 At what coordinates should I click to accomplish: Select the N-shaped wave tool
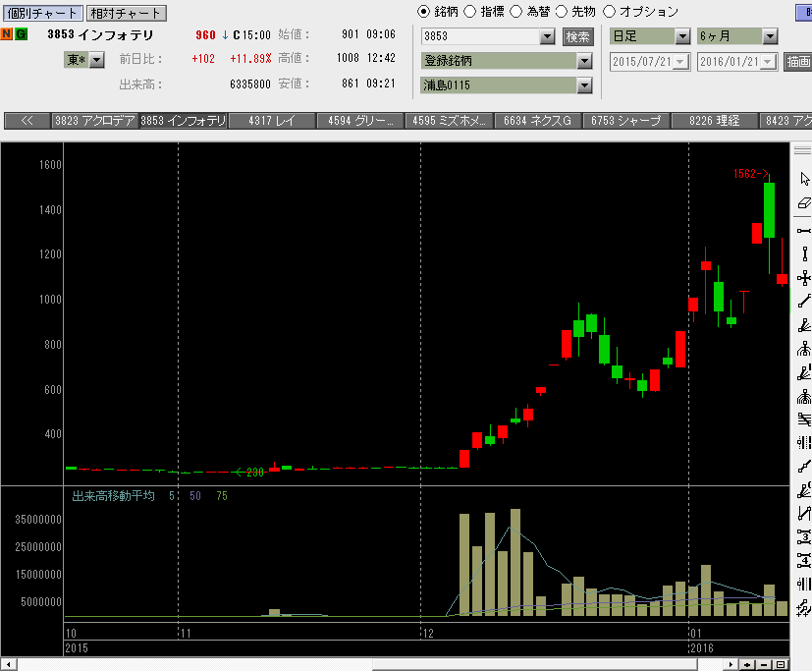coord(804,514)
